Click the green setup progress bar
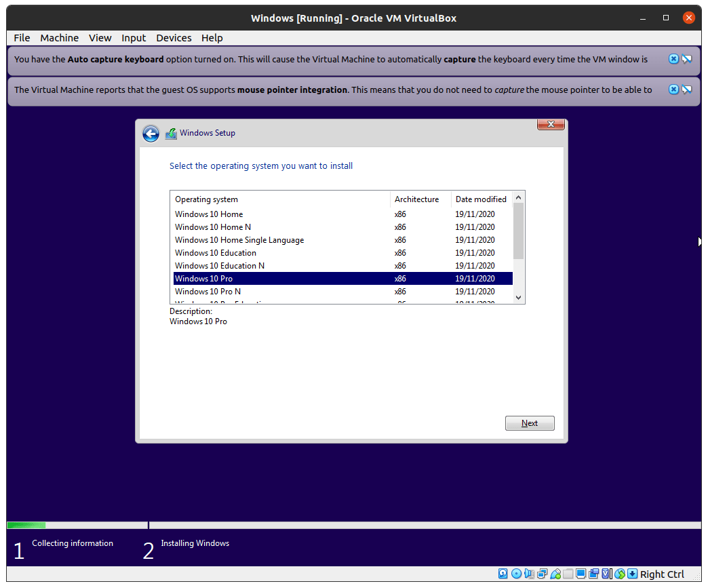Viewport: 708px width, 588px height. (26, 525)
